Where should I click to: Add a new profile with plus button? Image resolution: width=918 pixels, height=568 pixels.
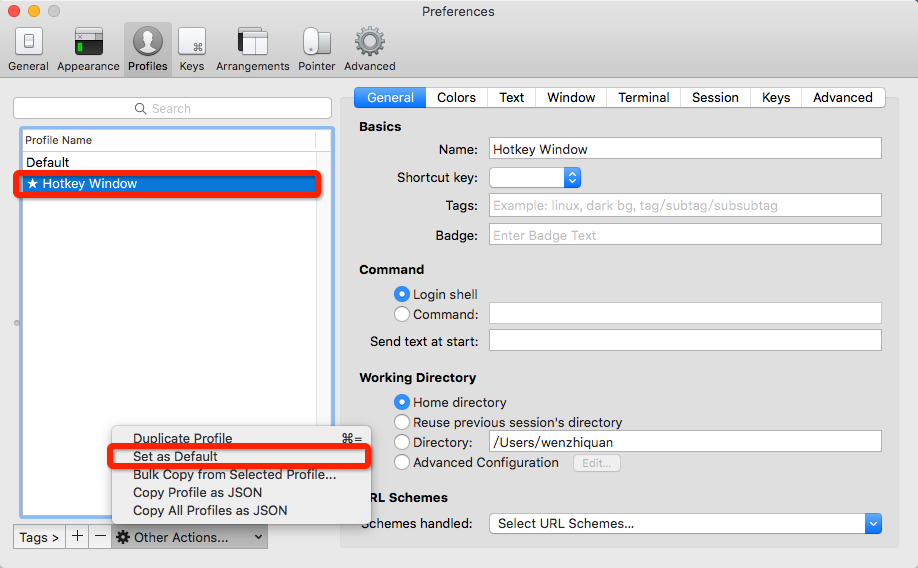77,536
